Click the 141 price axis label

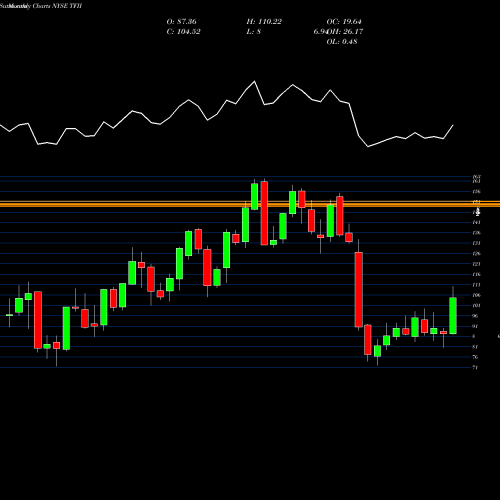[476, 222]
